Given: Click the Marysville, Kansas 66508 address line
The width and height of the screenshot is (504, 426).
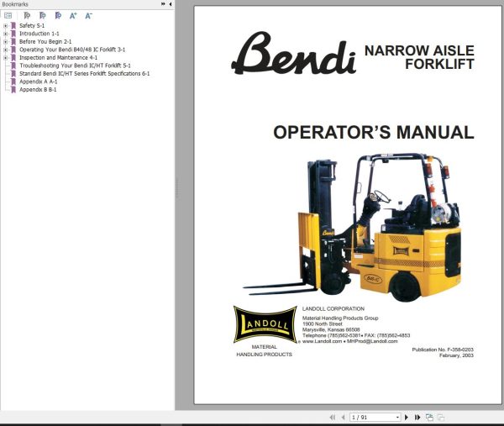Looking at the screenshot, I should coord(331,329).
